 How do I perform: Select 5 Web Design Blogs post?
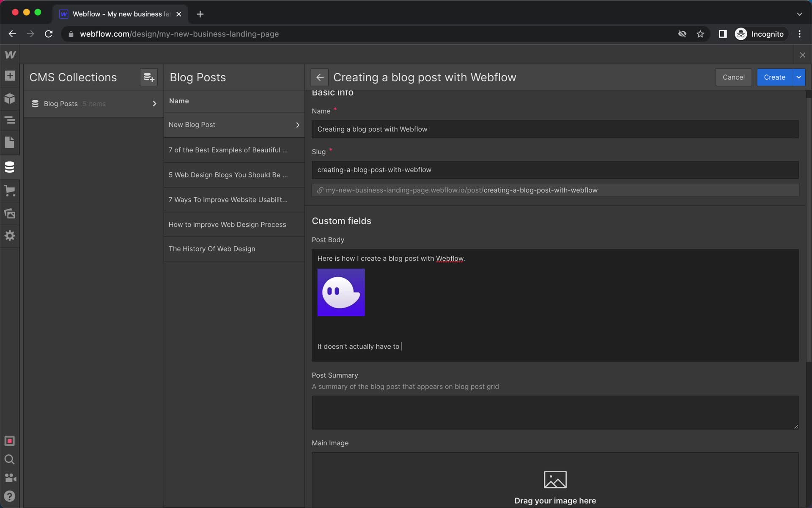click(234, 175)
